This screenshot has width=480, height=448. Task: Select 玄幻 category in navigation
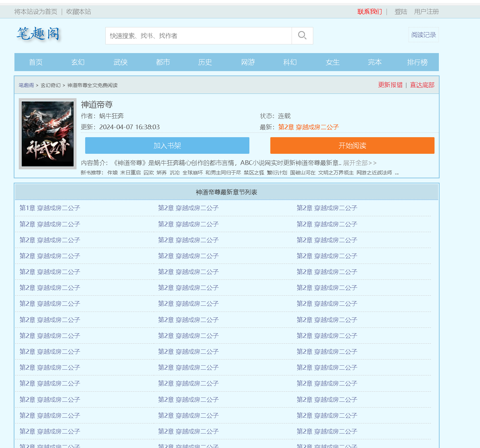pos(78,62)
